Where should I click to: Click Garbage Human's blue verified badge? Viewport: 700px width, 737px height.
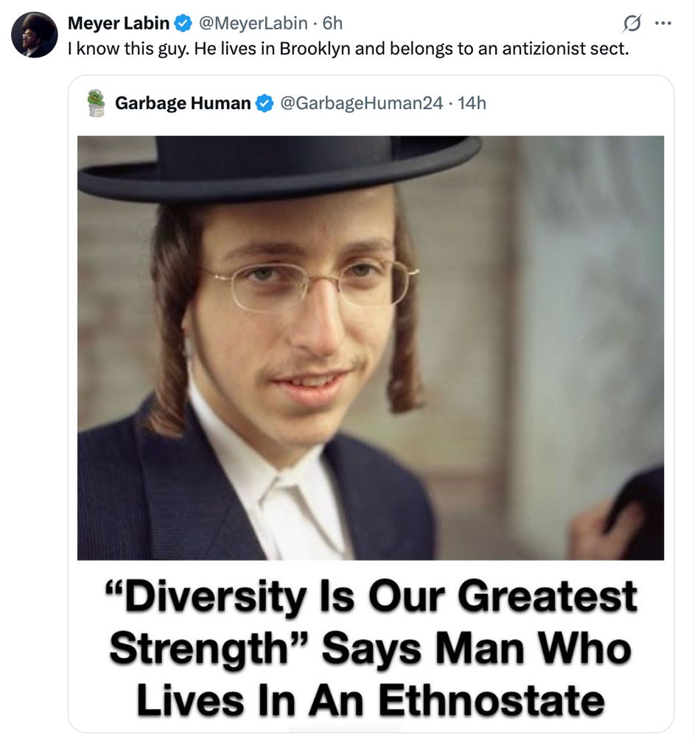pos(265,103)
